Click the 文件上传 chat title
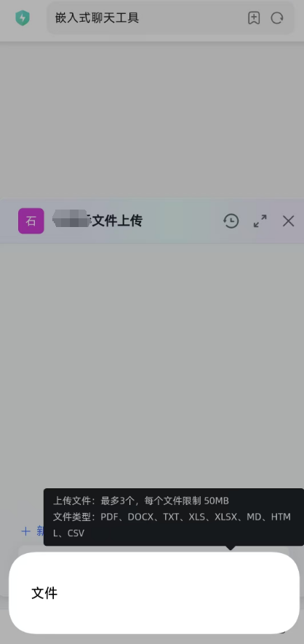Viewport: 304px width, 644px height. click(x=116, y=221)
